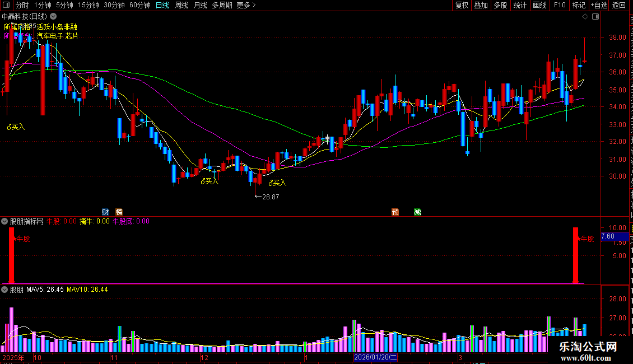Click the 28.87 low price label

(x=271, y=197)
